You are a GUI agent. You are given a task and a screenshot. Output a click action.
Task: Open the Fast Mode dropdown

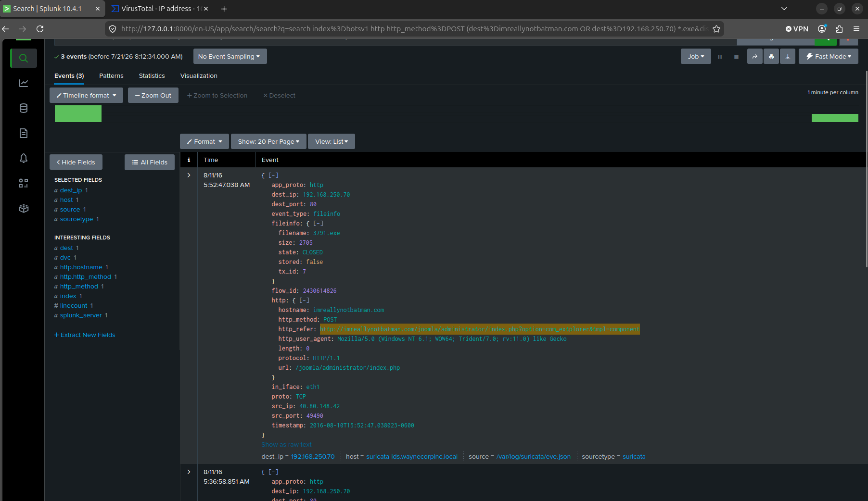(x=829, y=56)
